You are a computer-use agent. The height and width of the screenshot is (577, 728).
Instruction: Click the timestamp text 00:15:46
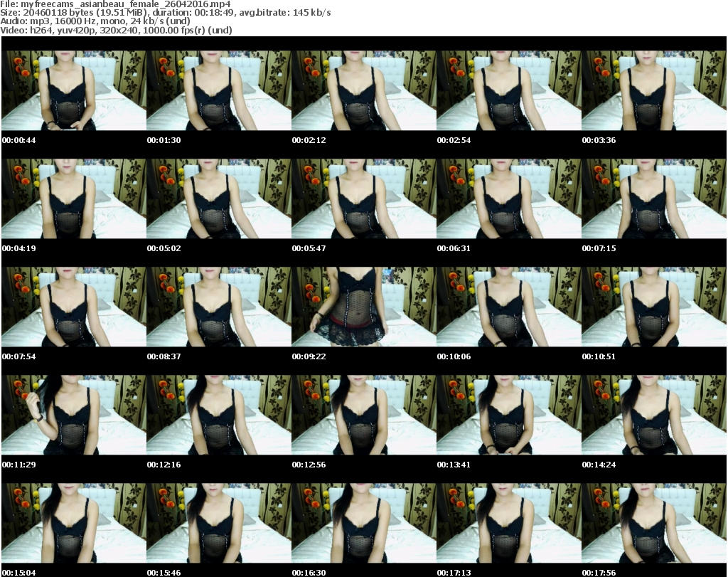point(164,573)
